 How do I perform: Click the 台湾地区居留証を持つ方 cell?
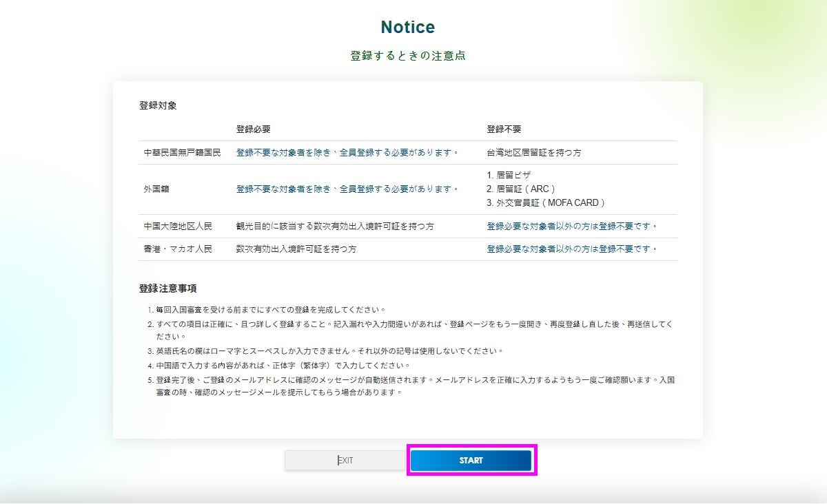click(533, 152)
